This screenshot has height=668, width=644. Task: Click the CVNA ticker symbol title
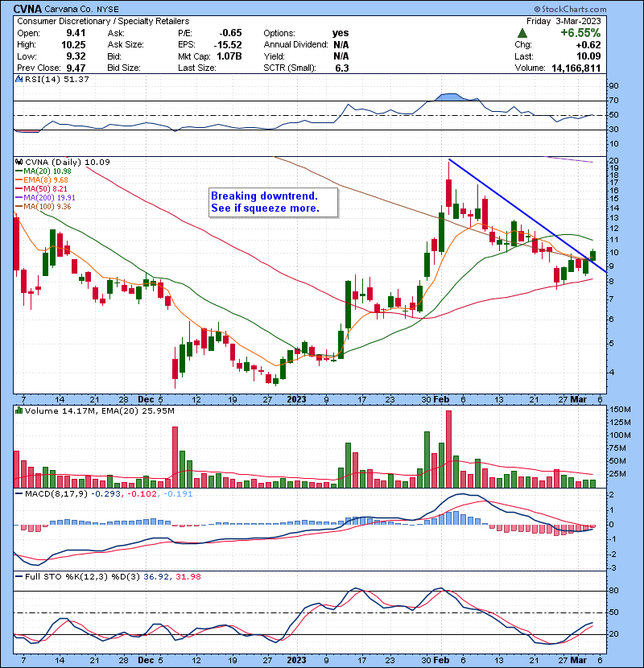point(27,9)
